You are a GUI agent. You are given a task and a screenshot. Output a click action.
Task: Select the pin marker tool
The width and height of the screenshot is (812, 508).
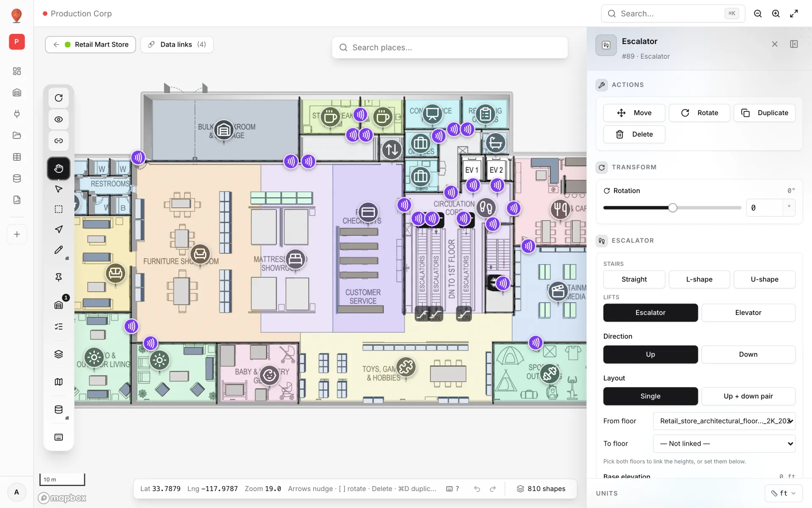pos(59,277)
